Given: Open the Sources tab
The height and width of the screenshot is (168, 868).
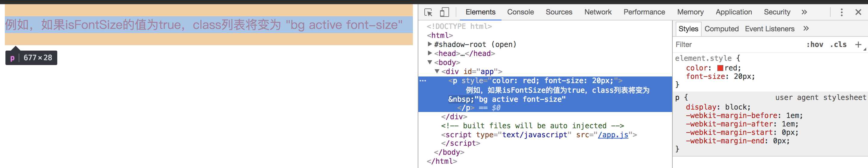Looking at the screenshot, I should click(559, 12).
